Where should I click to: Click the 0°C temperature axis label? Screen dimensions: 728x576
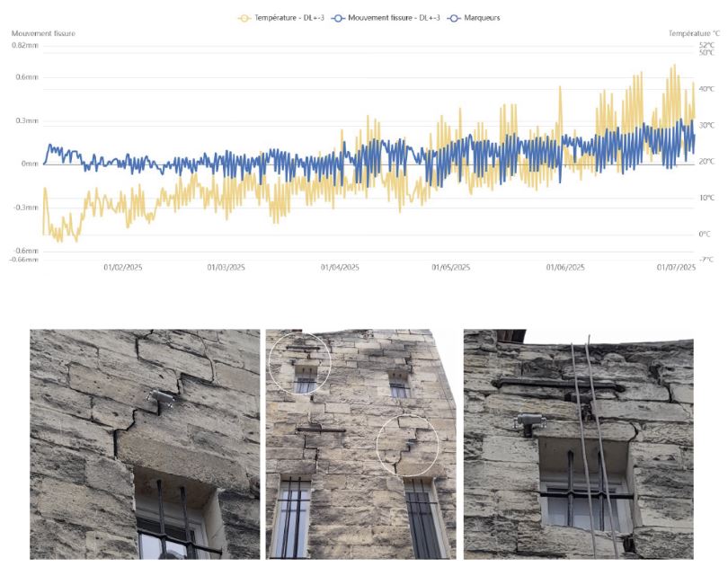705,234
